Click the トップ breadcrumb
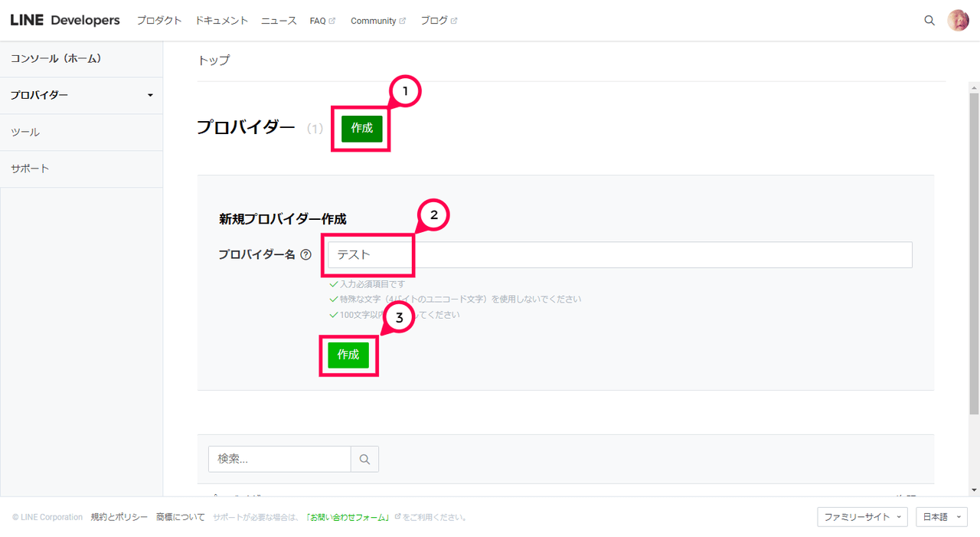This screenshot has height=537, width=980. click(x=214, y=61)
